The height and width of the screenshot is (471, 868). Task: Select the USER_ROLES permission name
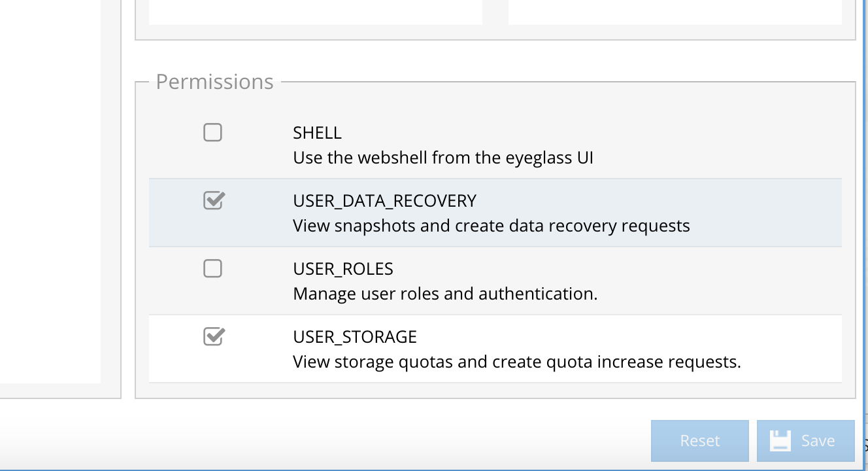343,269
